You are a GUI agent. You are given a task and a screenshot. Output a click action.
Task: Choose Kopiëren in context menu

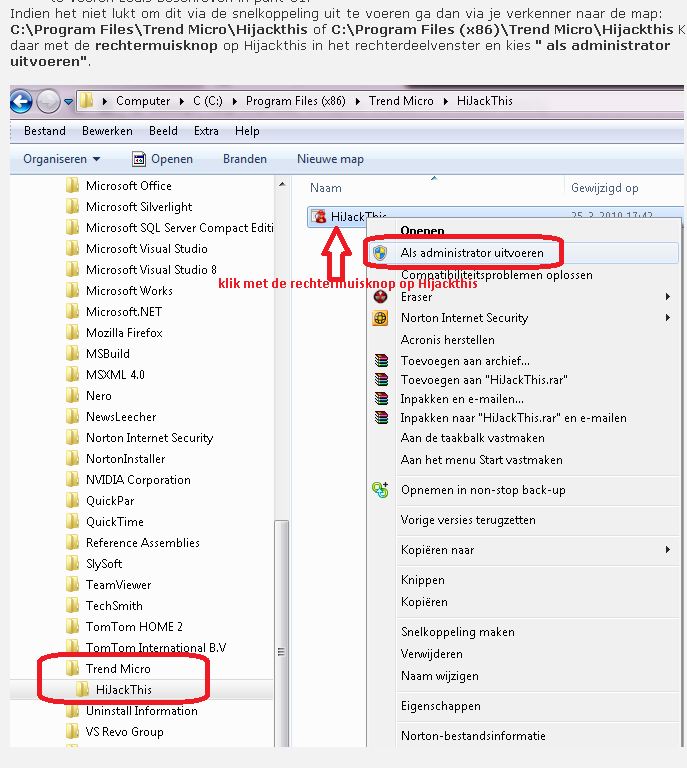tap(424, 602)
